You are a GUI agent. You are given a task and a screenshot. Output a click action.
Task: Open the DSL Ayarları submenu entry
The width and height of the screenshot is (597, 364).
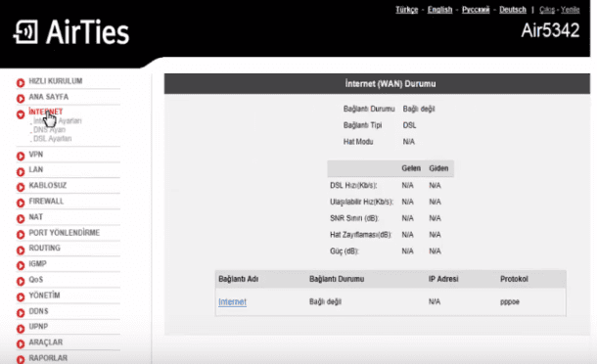[x=53, y=139]
